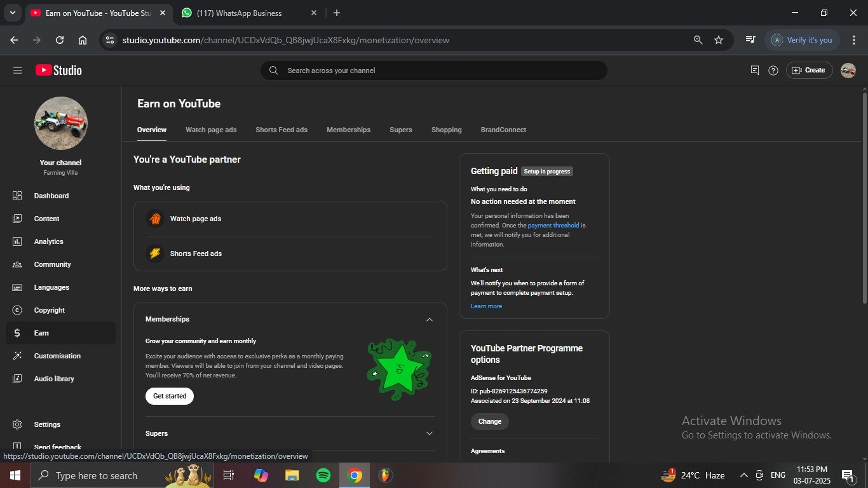Open the account avatar in Studio header
868x488 pixels.
pos(848,71)
